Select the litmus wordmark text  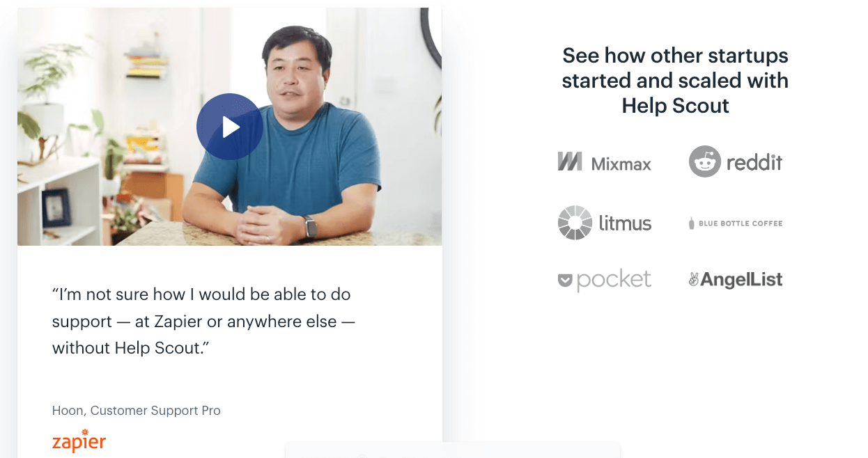coord(625,223)
